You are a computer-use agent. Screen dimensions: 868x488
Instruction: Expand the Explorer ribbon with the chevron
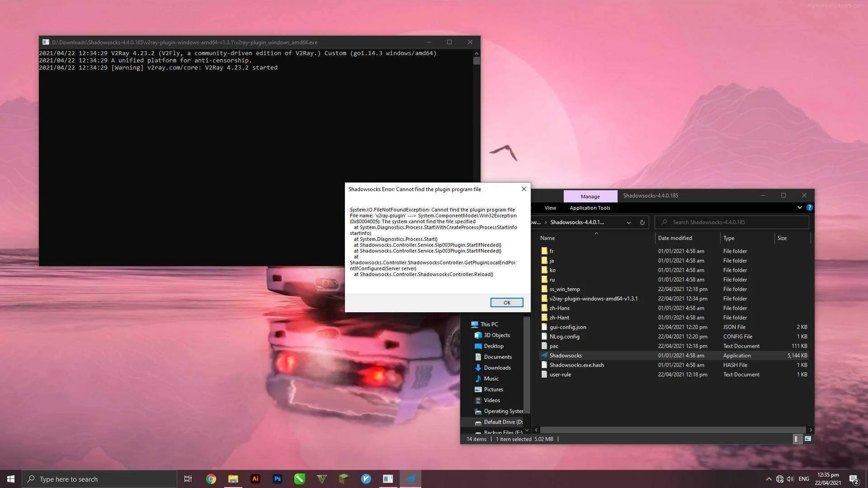tap(799, 207)
